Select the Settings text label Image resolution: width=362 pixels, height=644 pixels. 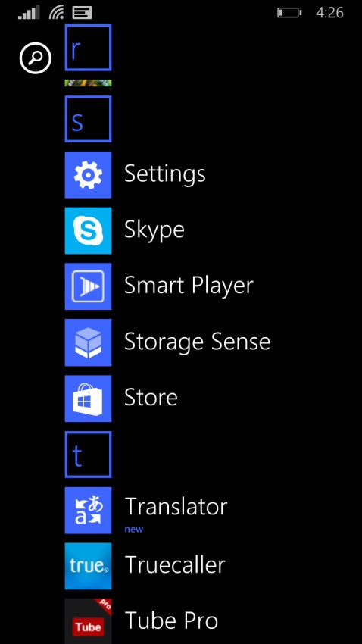point(165,174)
